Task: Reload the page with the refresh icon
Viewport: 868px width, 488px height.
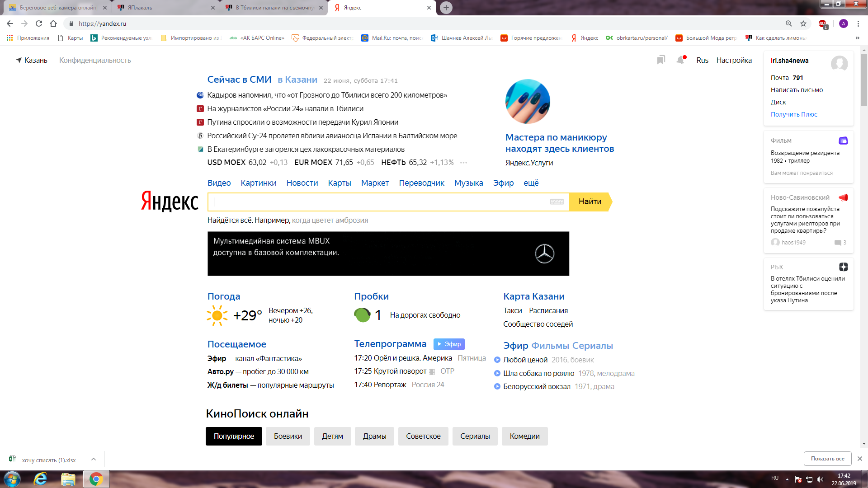Action: tap(39, 23)
